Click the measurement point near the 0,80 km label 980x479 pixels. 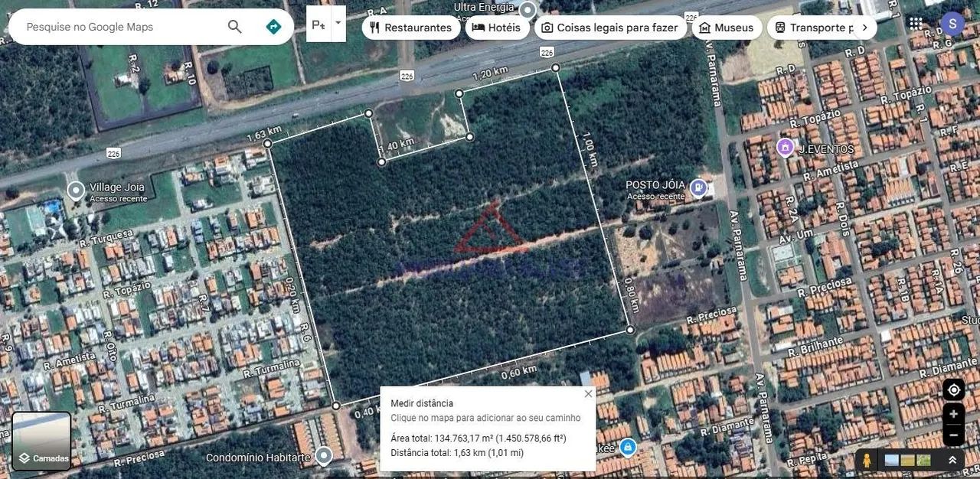tap(630, 330)
